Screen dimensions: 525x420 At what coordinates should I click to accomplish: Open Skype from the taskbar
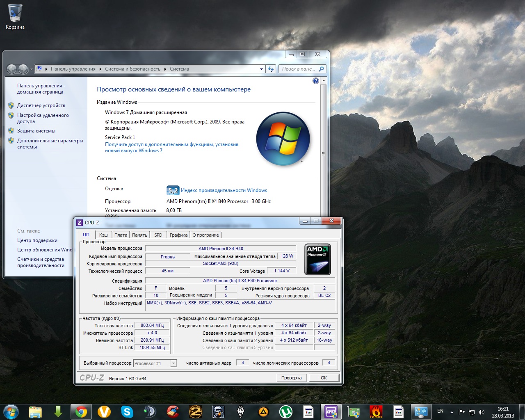[x=127, y=411]
